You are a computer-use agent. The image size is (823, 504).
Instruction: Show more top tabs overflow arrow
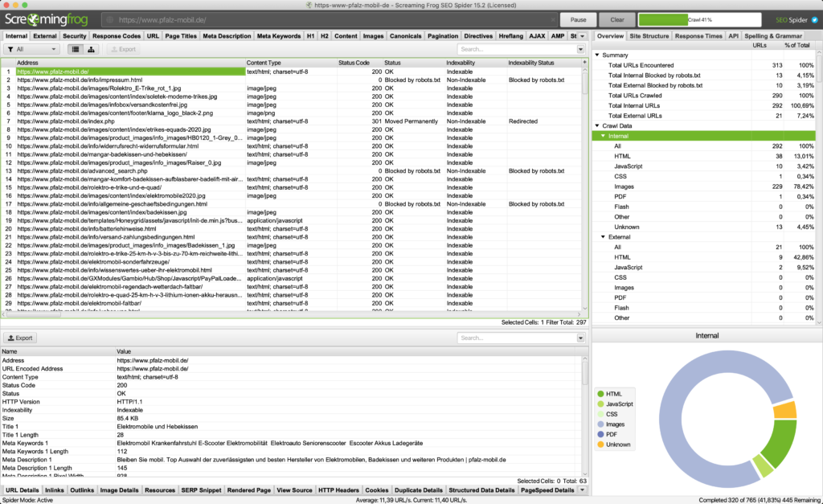[x=583, y=36]
